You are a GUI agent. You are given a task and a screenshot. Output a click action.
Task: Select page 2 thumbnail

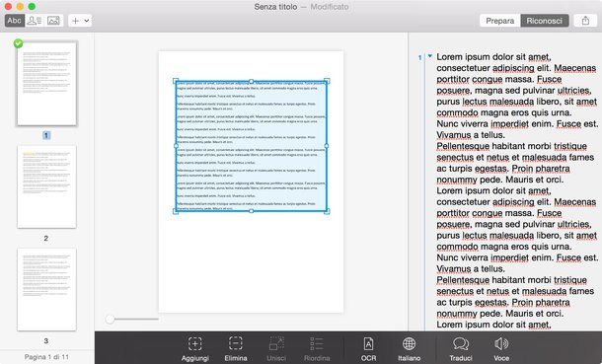pos(46,186)
